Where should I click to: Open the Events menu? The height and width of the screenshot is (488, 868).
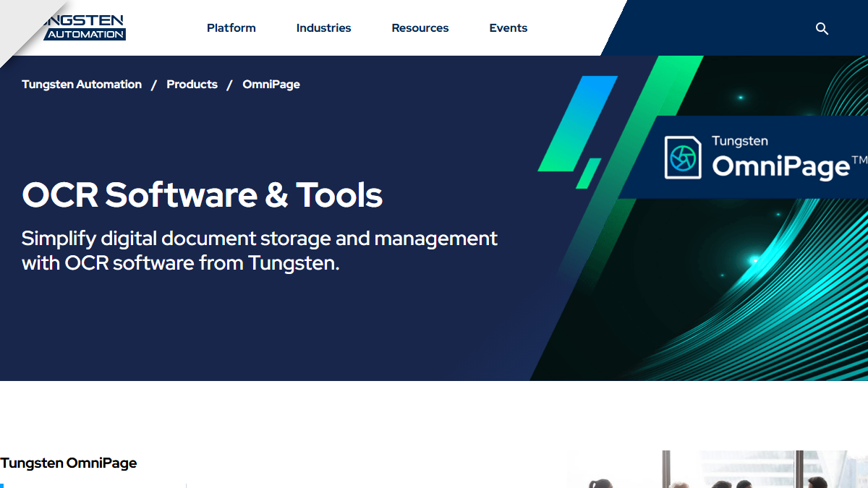(x=509, y=28)
